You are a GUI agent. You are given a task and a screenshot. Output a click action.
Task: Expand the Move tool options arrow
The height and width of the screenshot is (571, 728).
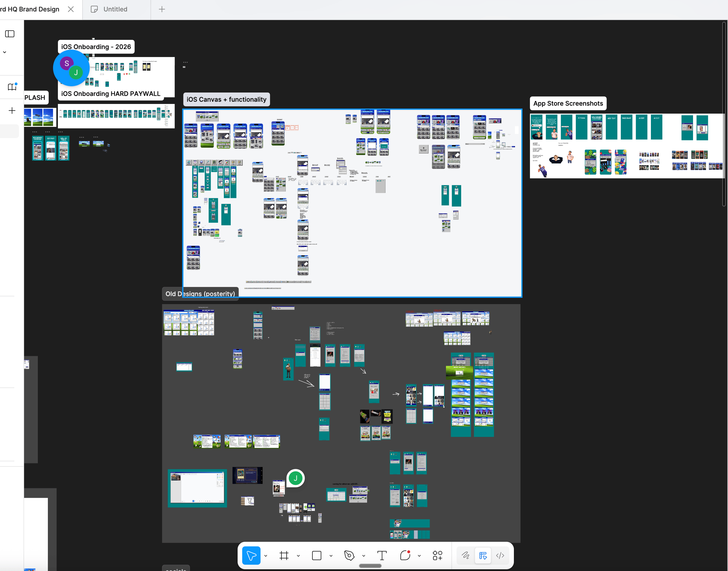point(266,556)
